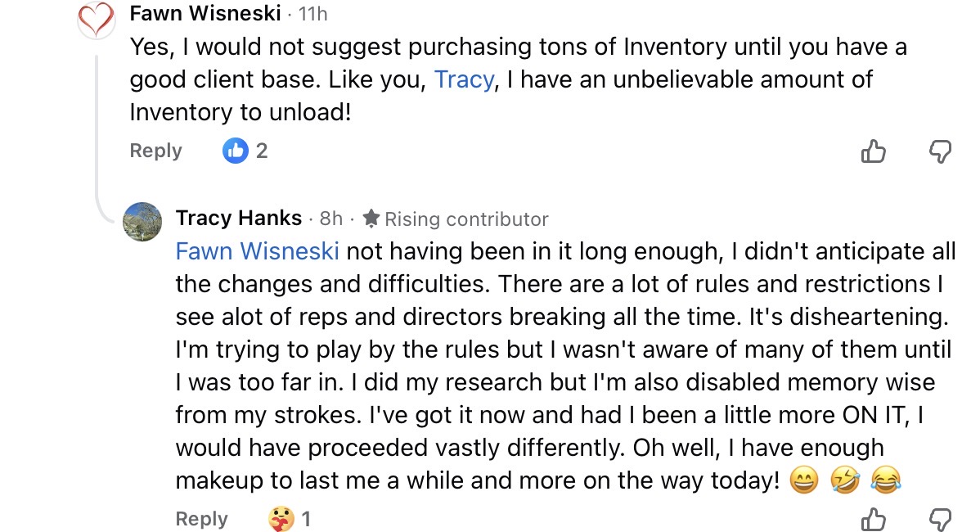
Task: Follow the Fawn Wisneski mention in Tracy's reply
Action: click(257, 251)
